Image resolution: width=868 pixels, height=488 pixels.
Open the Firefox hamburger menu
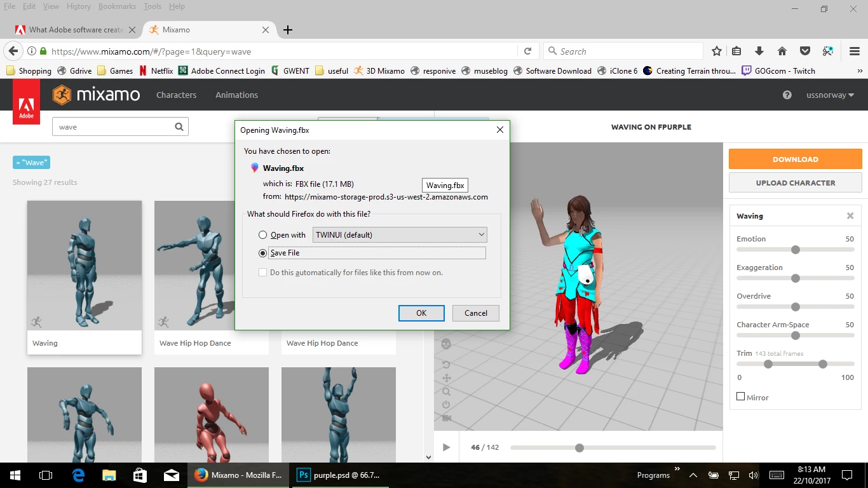[x=855, y=51]
